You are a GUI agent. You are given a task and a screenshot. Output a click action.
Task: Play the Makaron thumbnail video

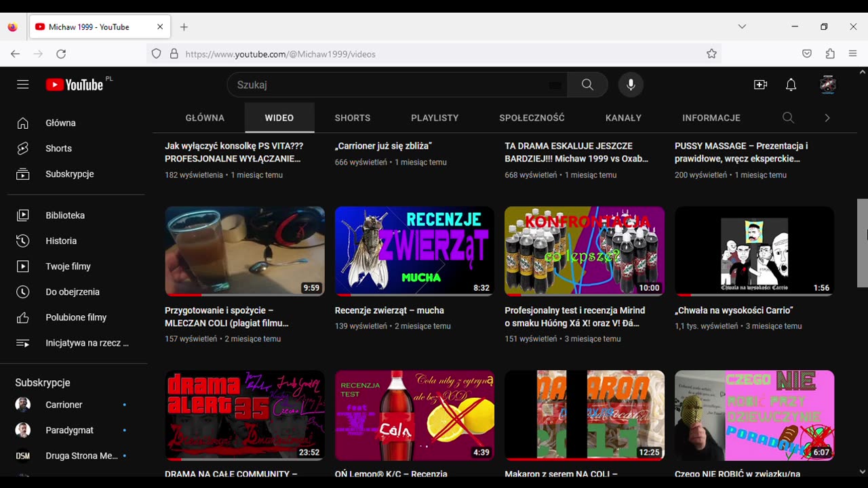(585, 415)
